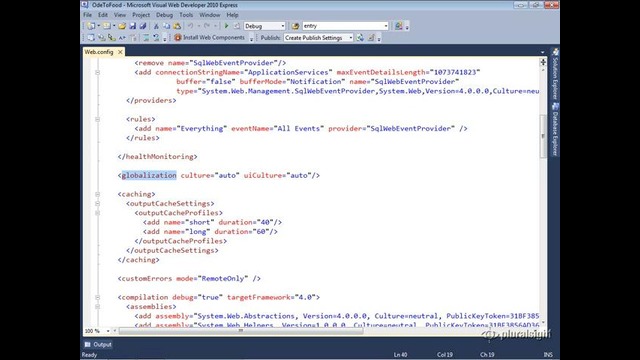Screen dimensions: 640x360
Task: Click the eventName "All Events" value
Action: (x=299, y=129)
